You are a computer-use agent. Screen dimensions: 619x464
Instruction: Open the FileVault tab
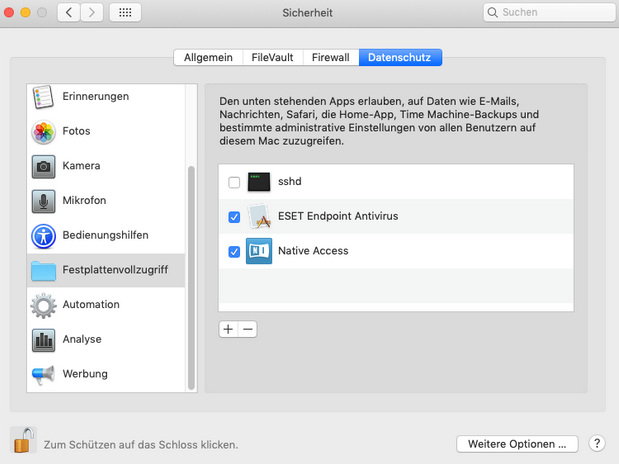[x=272, y=58]
